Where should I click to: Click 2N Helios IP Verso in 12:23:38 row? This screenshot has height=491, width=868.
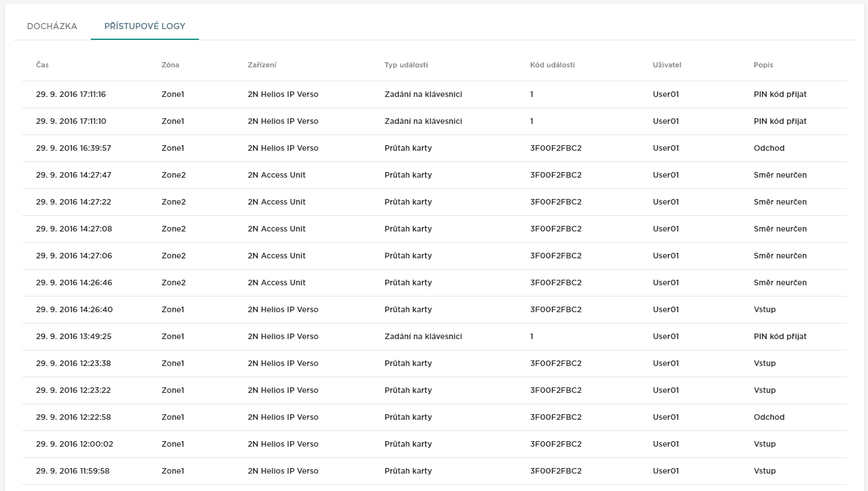pyautogui.click(x=283, y=363)
